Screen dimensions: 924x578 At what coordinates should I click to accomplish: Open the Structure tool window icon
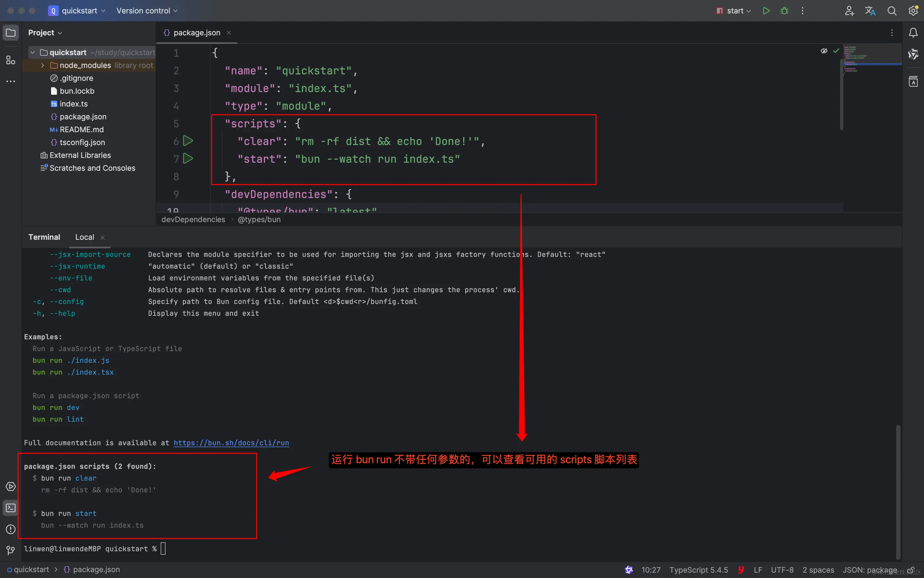(x=11, y=60)
